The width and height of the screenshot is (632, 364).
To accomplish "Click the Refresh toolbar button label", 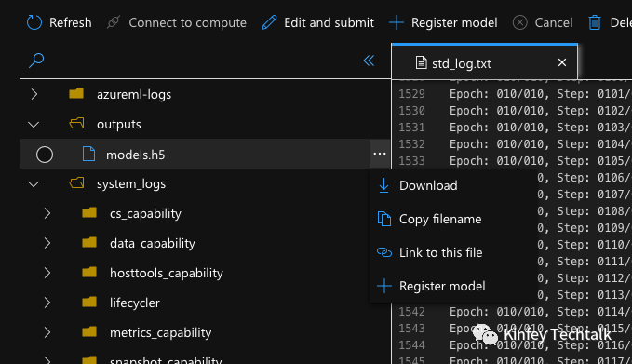I will [x=70, y=22].
